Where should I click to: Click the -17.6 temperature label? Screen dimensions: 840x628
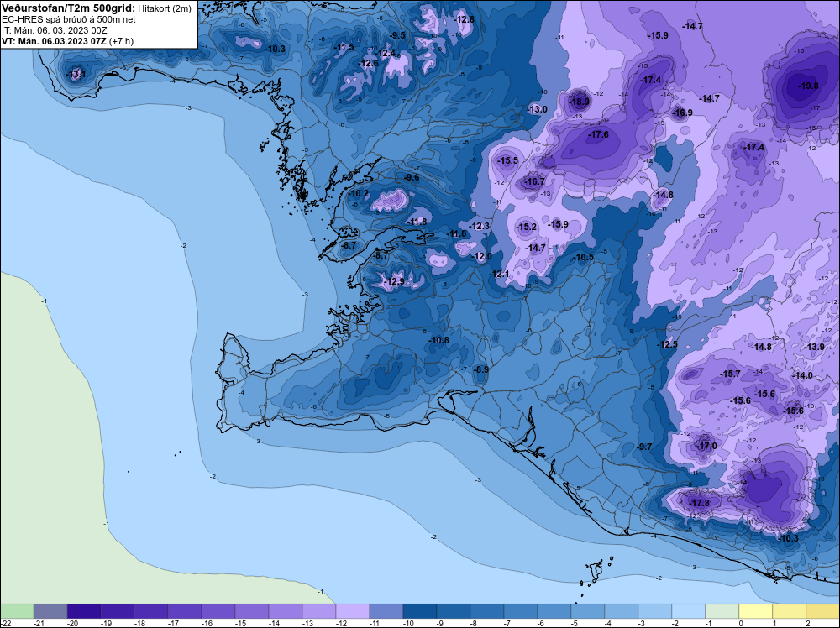tap(598, 134)
